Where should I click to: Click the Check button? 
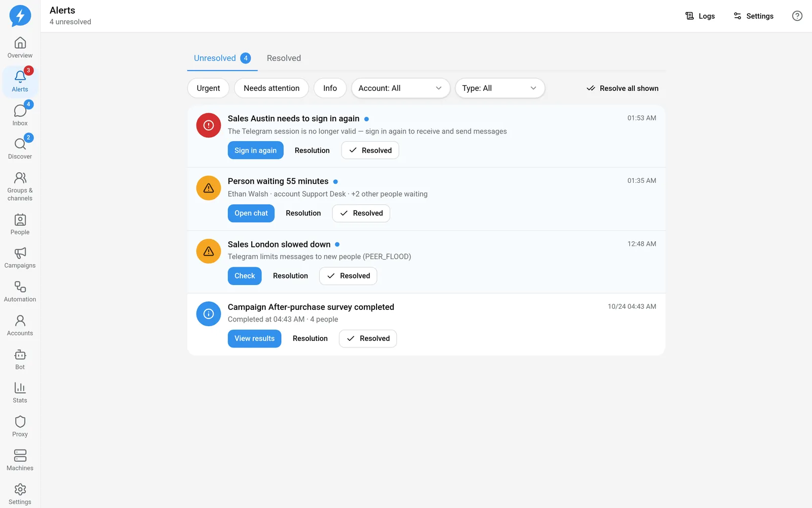(245, 276)
